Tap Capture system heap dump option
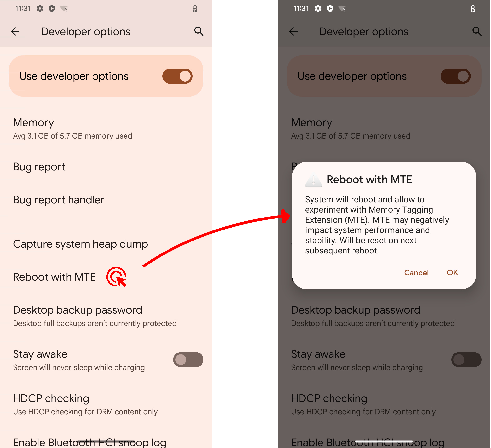This screenshot has height=448, width=491. [82, 244]
